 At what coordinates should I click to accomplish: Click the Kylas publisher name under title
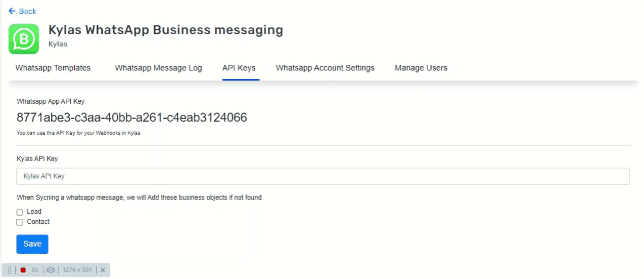coord(58,44)
